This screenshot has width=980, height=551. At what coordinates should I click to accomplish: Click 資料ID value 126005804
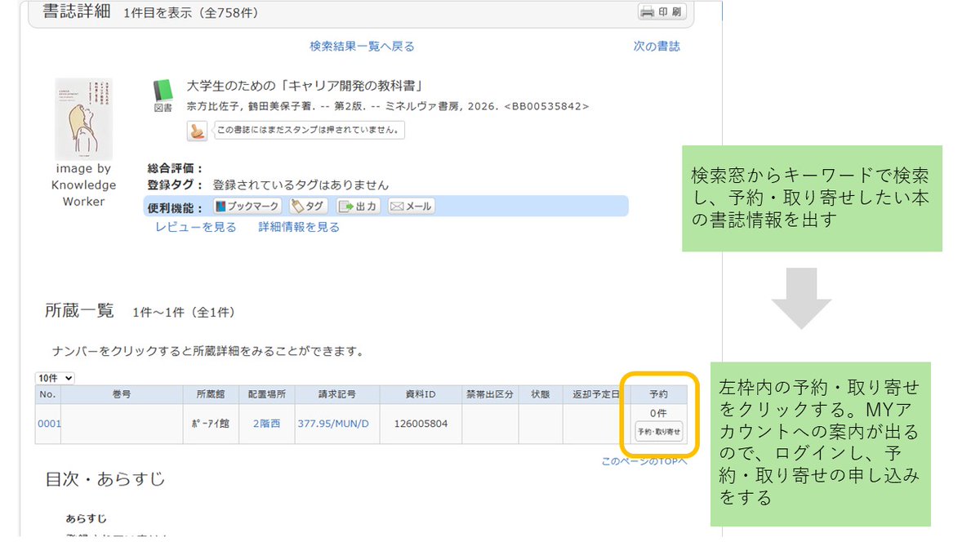pos(421,424)
